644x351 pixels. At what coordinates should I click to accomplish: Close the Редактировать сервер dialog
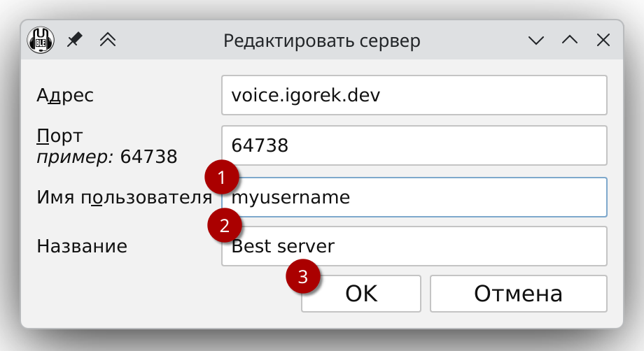603,40
